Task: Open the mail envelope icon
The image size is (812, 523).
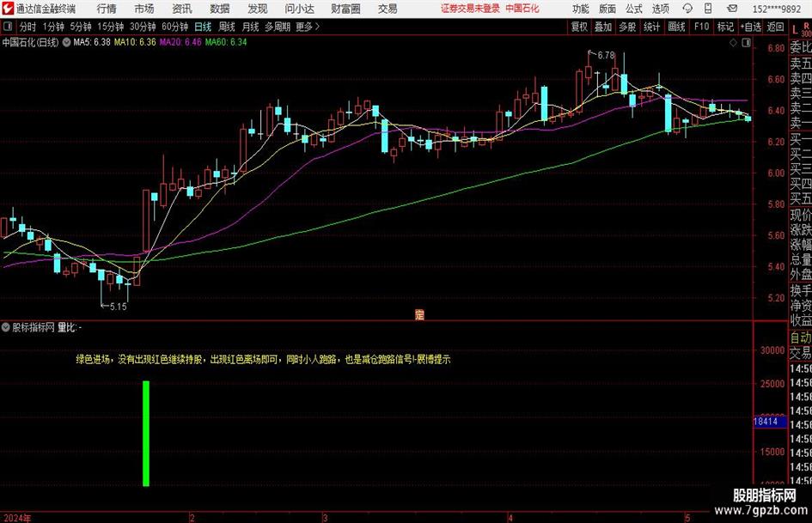Action: (732, 9)
